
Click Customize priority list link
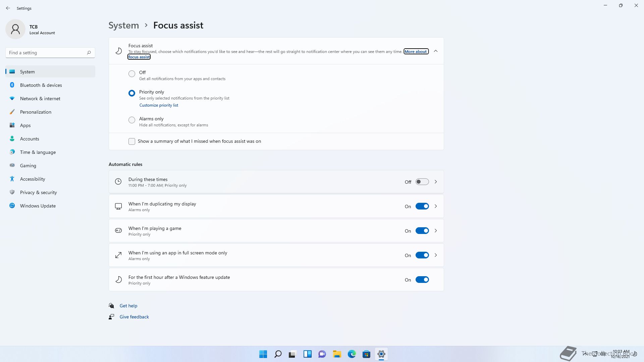159,105
